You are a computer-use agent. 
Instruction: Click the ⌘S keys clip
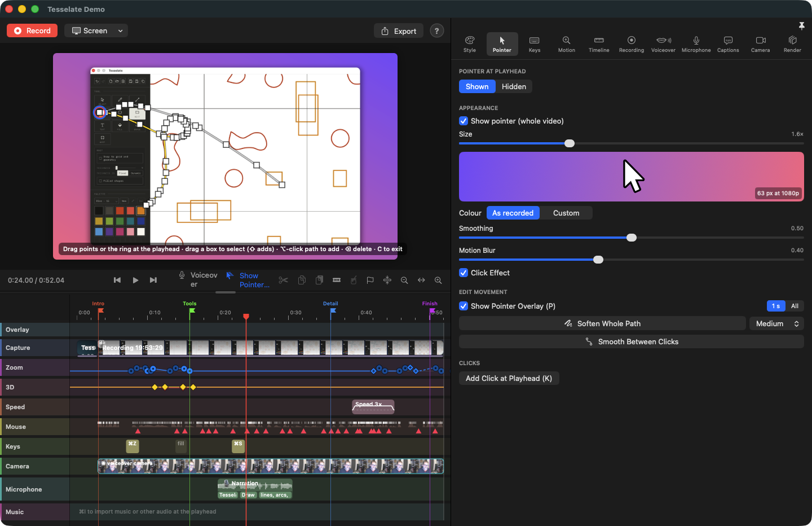[239, 446]
